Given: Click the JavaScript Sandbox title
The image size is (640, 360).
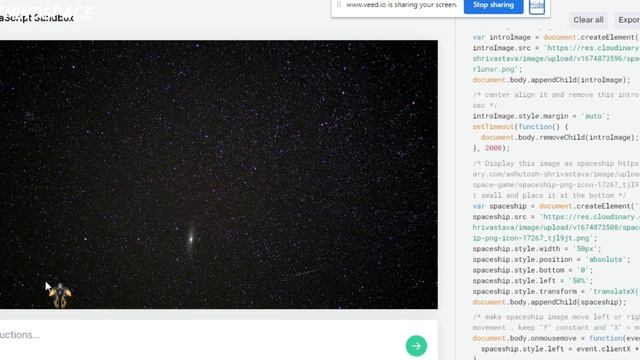Looking at the screenshot, I should (37, 18).
